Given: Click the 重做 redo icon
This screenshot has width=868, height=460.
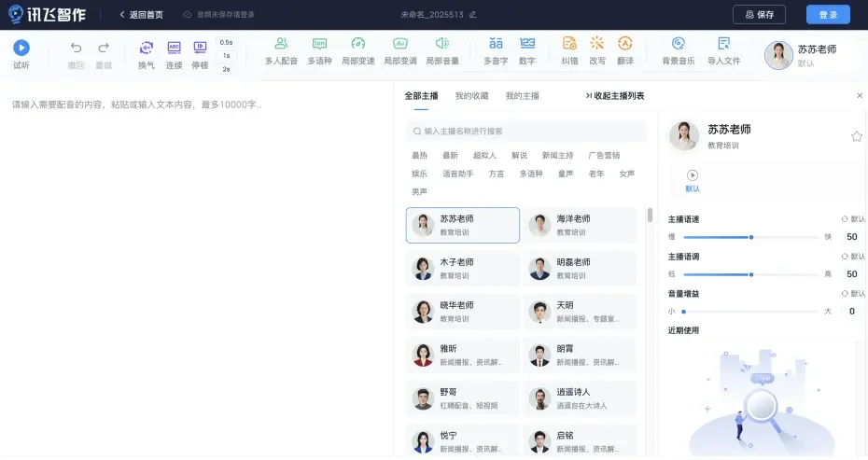Looking at the screenshot, I should 104,49.
